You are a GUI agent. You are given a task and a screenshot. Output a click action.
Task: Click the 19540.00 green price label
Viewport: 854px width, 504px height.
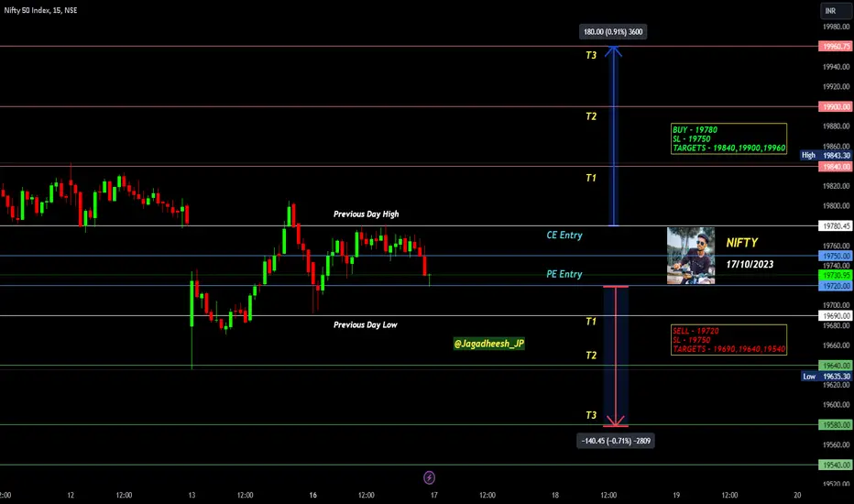click(x=836, y=465)
